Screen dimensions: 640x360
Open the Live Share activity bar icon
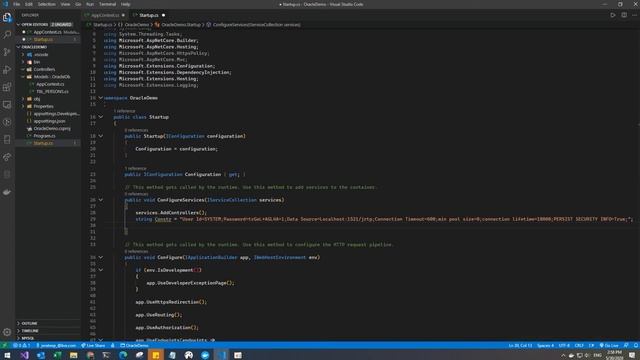tap(7, 157)
